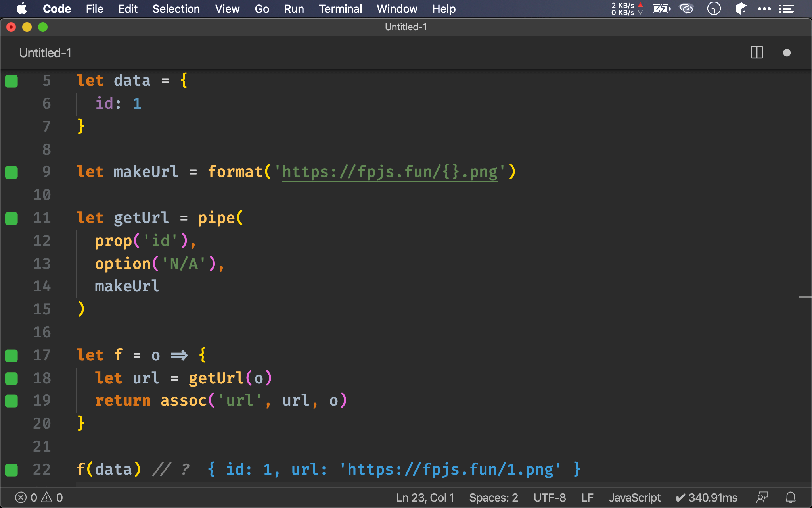Click the minimap scrollbar marker on right edge

point(805,297)
